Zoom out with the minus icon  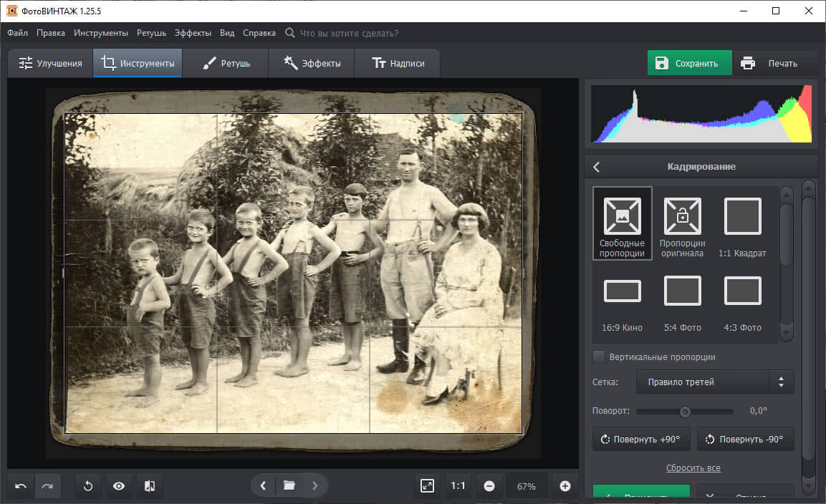[489, 486]
